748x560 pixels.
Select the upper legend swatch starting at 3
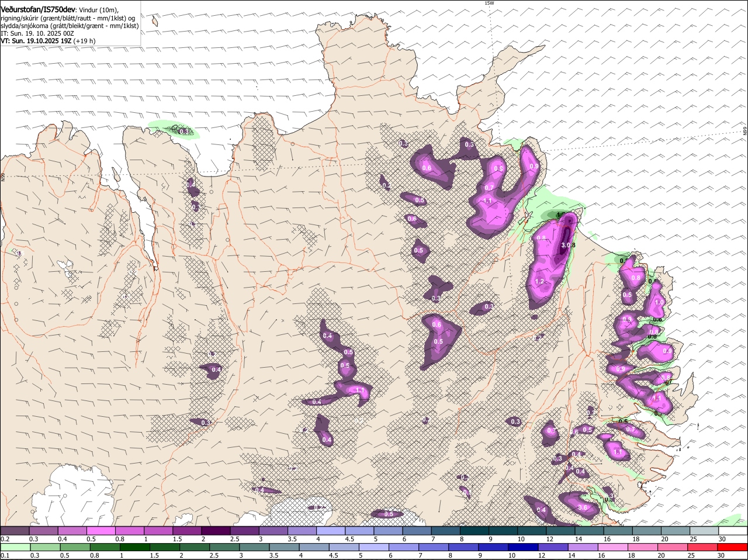pos(273,530)
